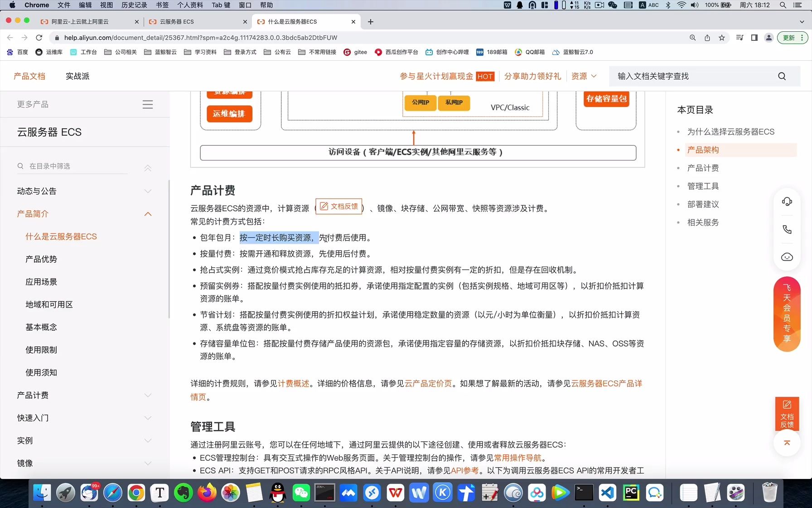This screenshot has width=812, height=508.
Task: Open the Trash in the Dock
Action: coord(769,493)
